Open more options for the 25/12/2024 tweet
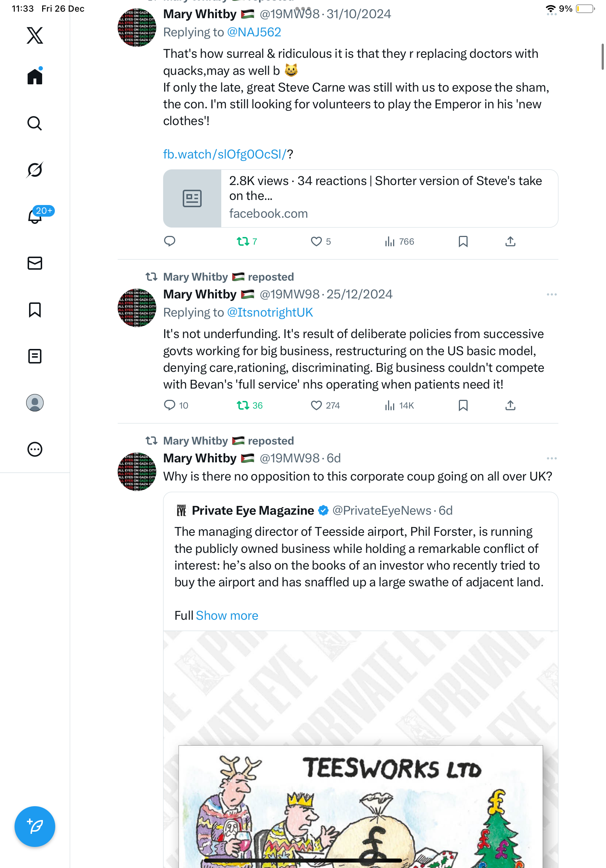Viewport: 606px width, 868px height. point(551,294)
